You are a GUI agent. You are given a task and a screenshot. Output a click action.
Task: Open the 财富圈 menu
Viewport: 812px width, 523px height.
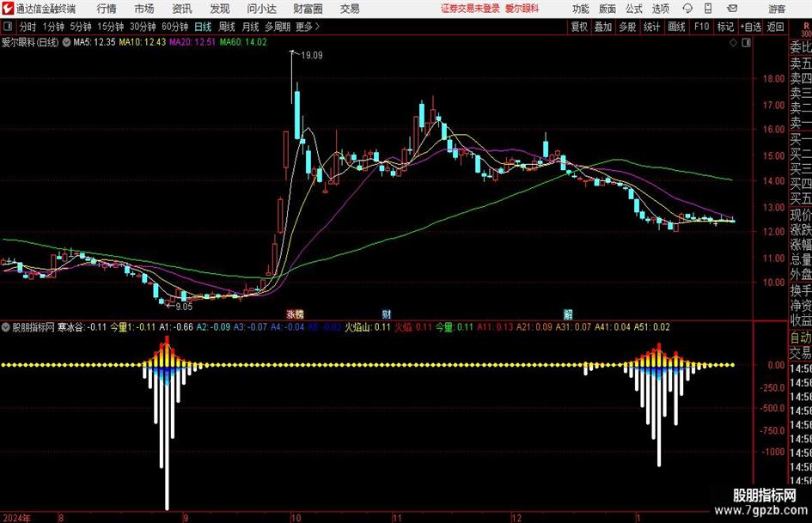click(x=308, y=9)
